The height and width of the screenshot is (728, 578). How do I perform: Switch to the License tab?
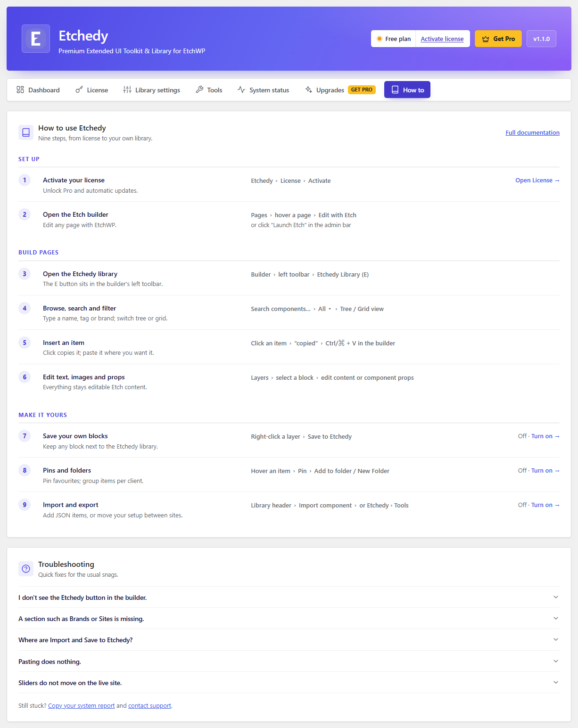pyautogui.click(x=92, y=90)
